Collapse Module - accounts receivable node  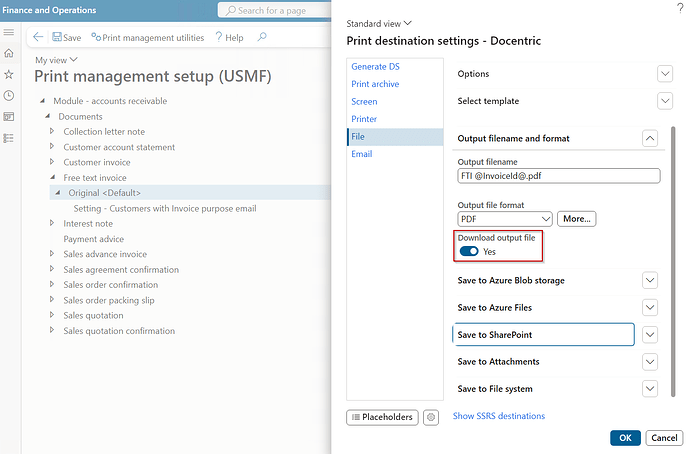pyautogui.click(x=43, y=101)
